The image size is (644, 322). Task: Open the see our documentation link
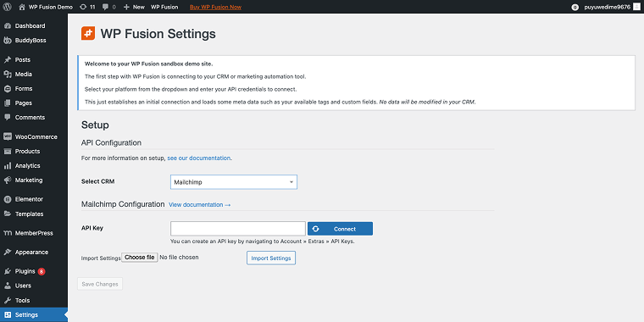click(199, 158)
